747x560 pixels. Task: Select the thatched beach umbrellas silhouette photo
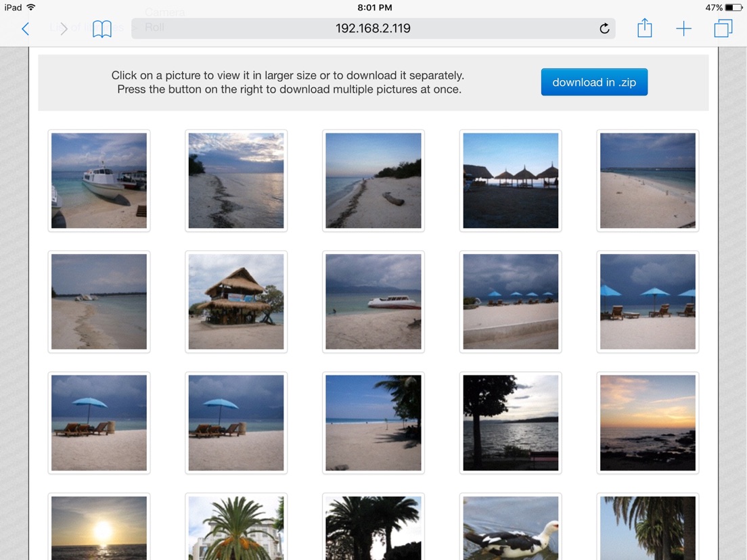click(x=510, y=181)
